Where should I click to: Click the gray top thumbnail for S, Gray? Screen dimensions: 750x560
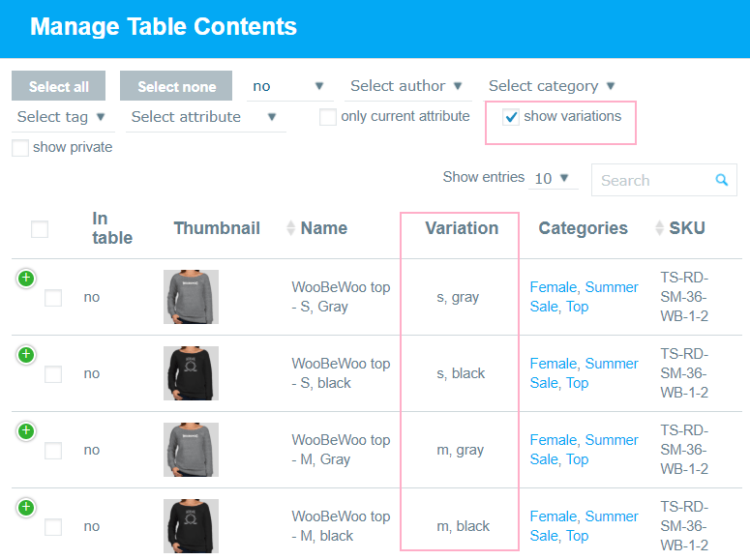click(191, 297)
